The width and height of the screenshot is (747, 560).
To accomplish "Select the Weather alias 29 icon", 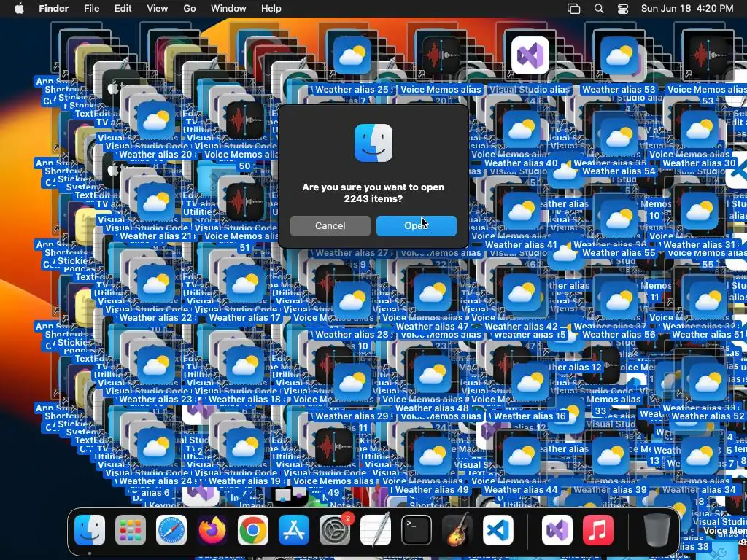I will click(352, 382).
